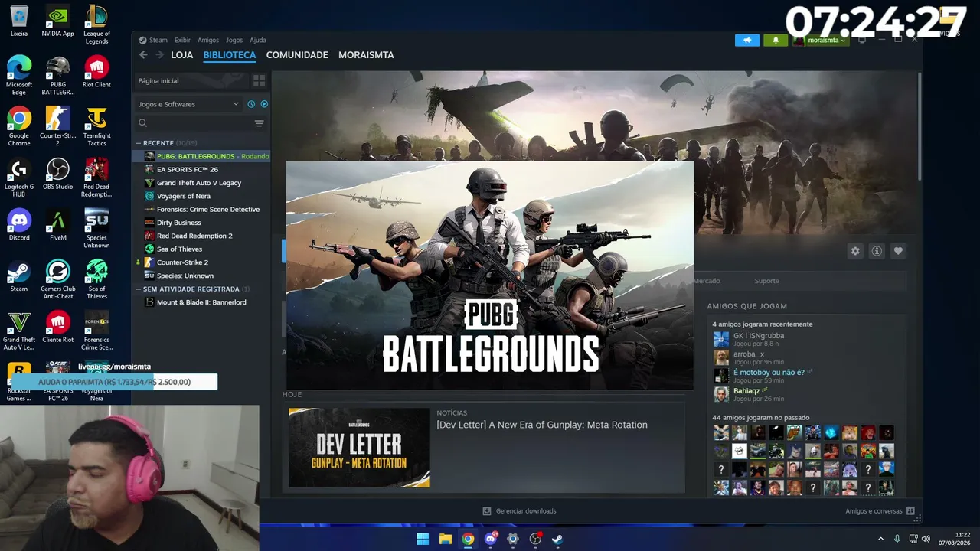Open the Jogos menu
Screen dimensions: 980x551
click(x=234, y=41)
